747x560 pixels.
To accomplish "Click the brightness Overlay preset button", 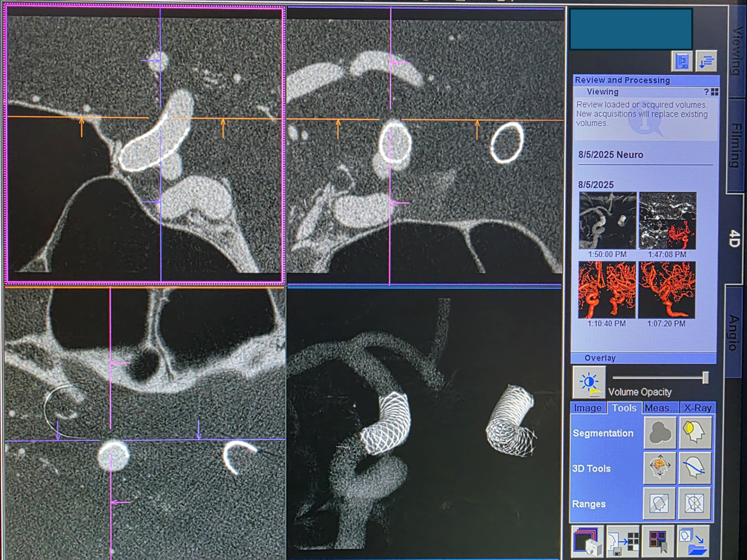I will [x=589, y=383].
